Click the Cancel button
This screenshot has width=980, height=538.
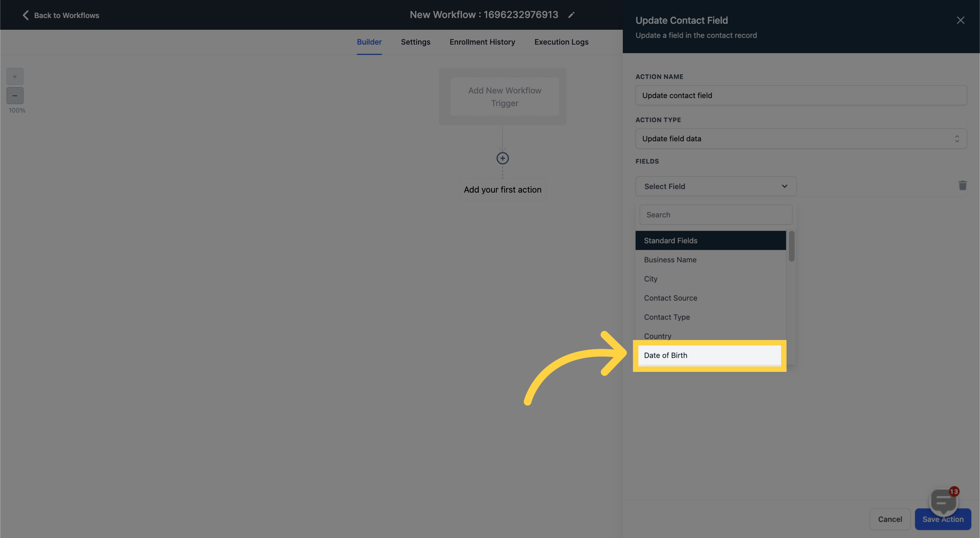click(891, 519)
